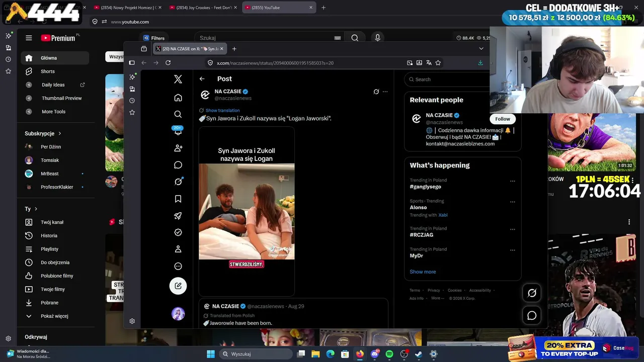The width and height of the screenshot is (644, 362).
Task: Go back using the Post arrow
Action: (202, 79)
